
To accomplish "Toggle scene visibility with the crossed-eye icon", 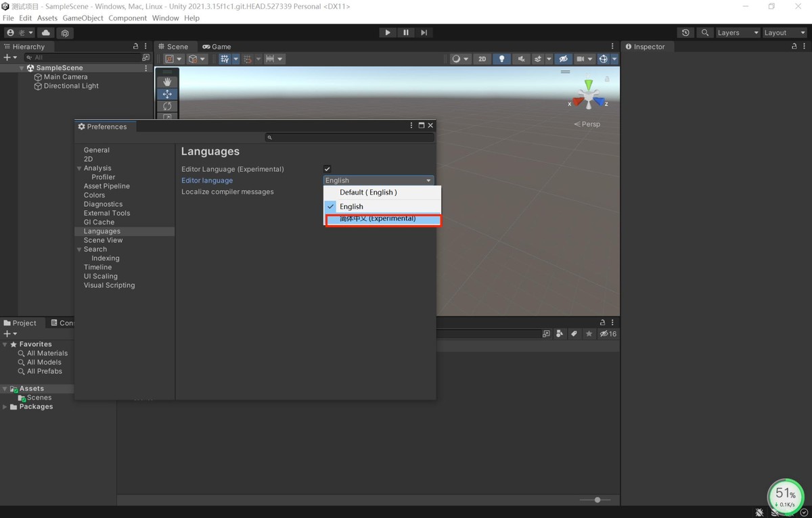I will click(564, 59).
